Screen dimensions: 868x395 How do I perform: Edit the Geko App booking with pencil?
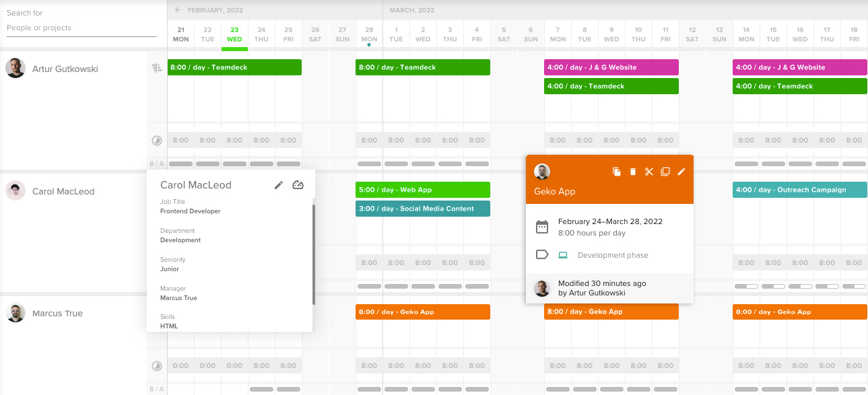pyautogui.click(x=681, y=172)
